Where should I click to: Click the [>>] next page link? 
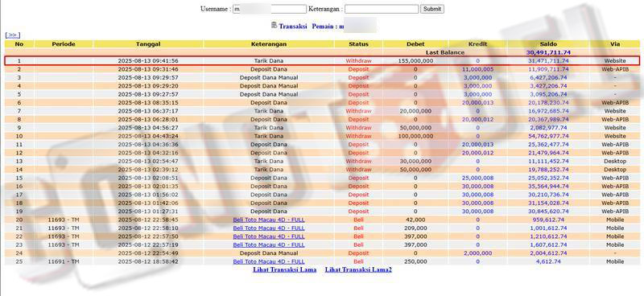(x=13, y=35)
